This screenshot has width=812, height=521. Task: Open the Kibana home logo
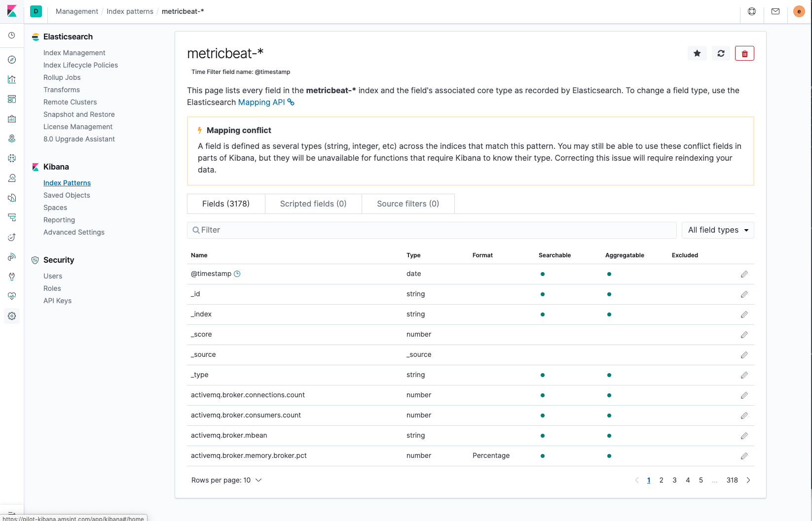coord(12,11)
